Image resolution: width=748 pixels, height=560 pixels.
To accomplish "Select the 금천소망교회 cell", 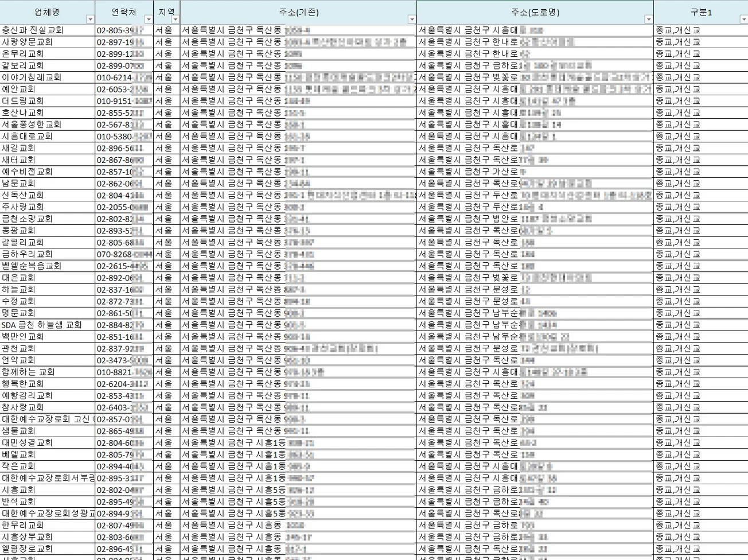I will coord(48,219).
